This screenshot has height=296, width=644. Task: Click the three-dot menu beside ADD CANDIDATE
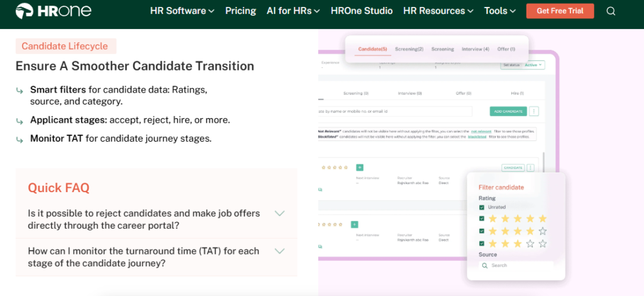coord(534,111)
